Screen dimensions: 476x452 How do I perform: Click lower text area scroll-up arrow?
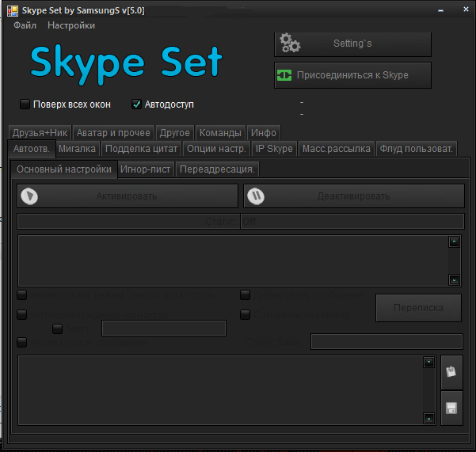coord(428,362)
